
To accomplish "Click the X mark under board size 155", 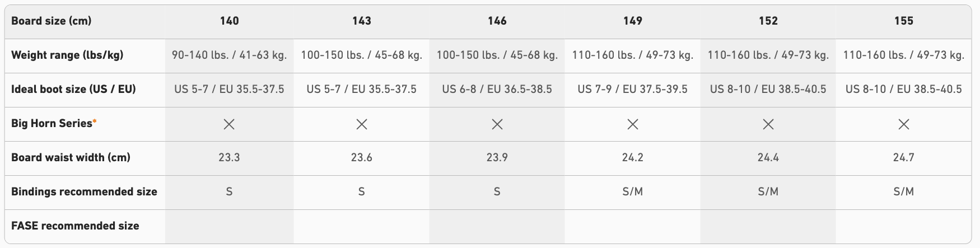I will coord(904,124).
